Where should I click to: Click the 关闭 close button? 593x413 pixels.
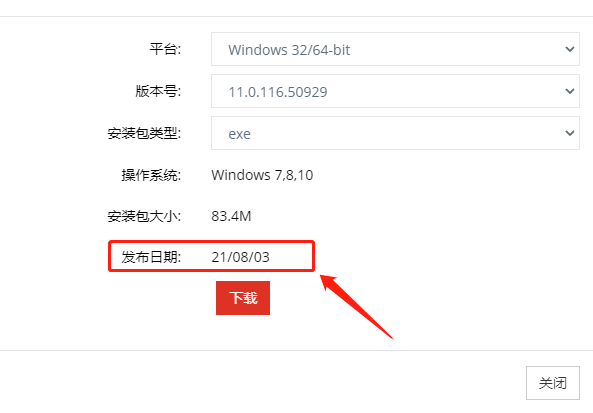(x=553, y=383)
